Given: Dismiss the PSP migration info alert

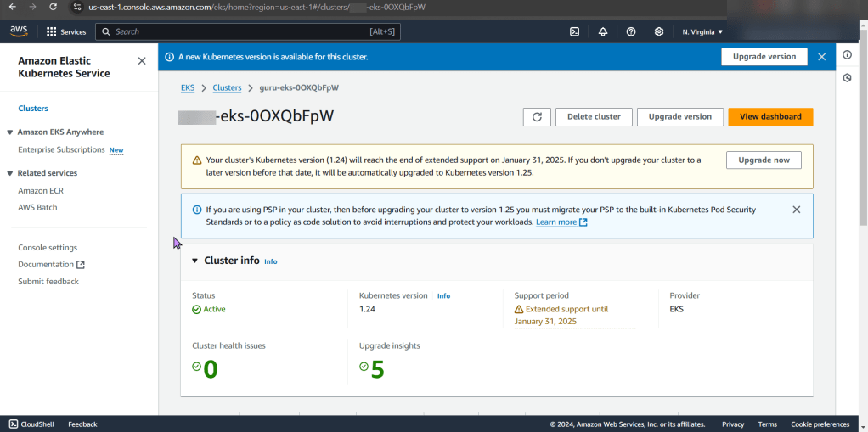Looking at the screenshot, I should [796, 210].
